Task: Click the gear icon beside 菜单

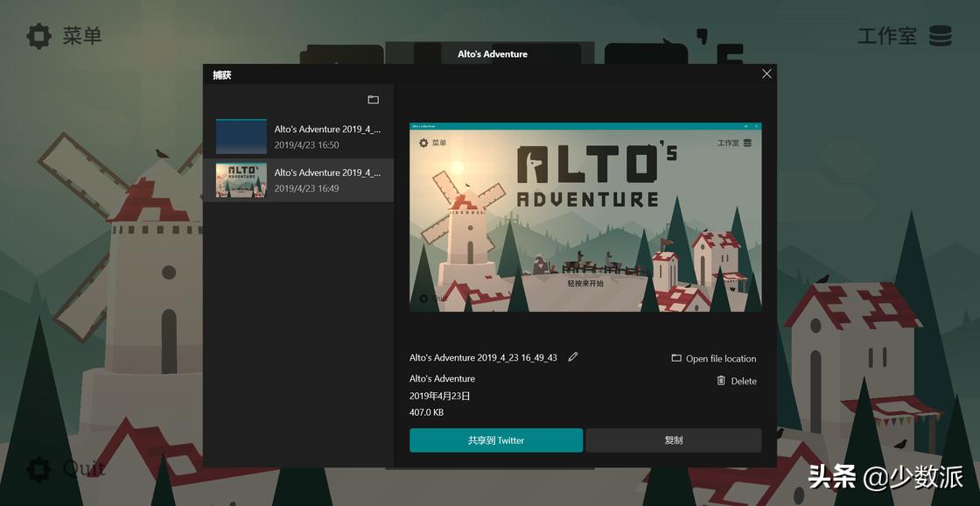Action: pyautogui.click(x=38, y=36)
